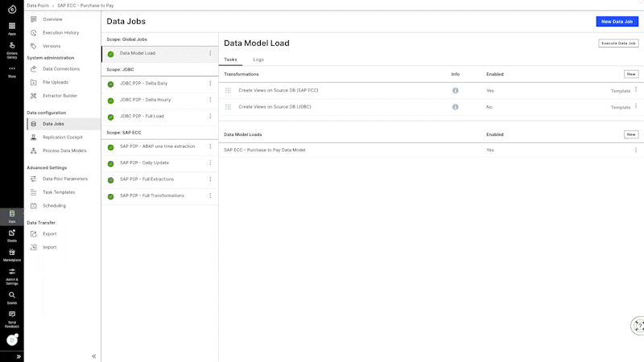Viewport: 644px width, 362px height.
Task: Add a new data model load with New
Action: click(x=631, y=134)
